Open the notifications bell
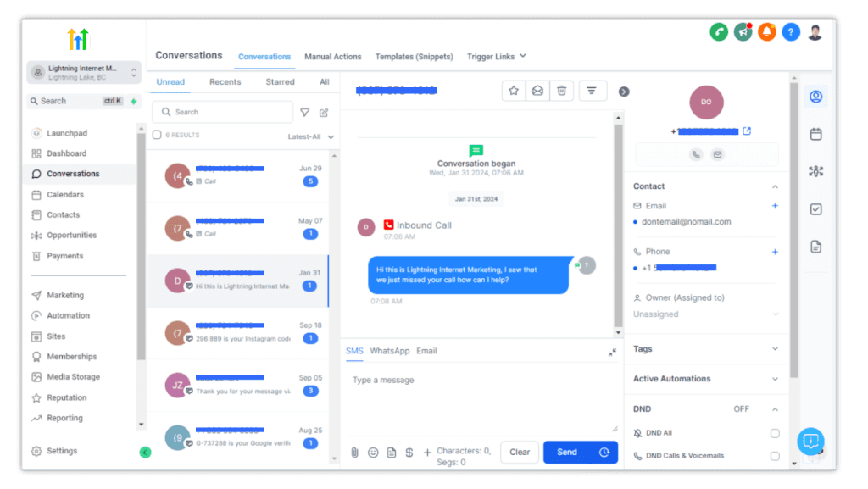This screenshot has height=489, width=868. (x=766, y=31)
